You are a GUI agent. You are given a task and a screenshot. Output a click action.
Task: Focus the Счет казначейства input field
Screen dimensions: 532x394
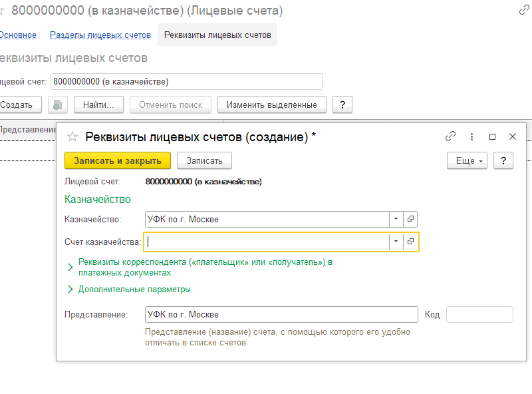pos(267,242)
